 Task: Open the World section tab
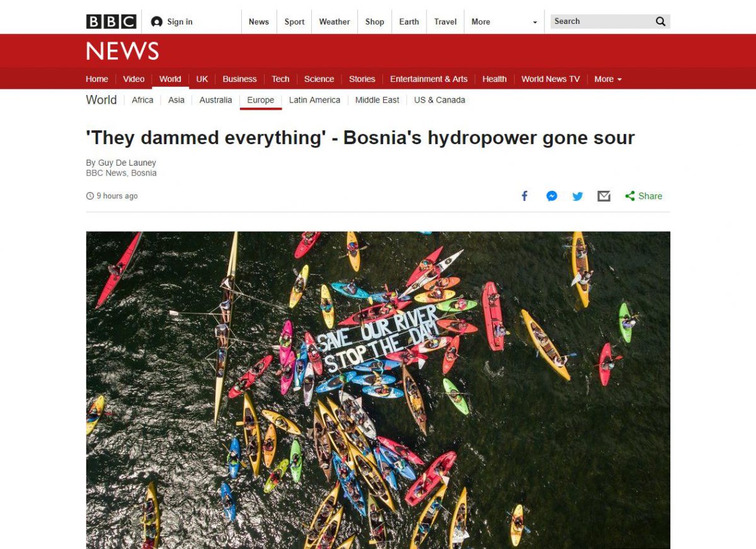click(x=170, y=79)
